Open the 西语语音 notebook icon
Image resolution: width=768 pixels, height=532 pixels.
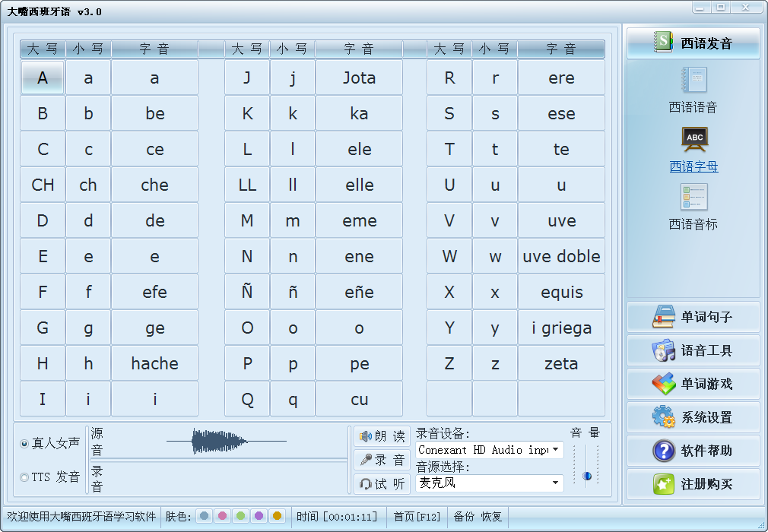693,80
